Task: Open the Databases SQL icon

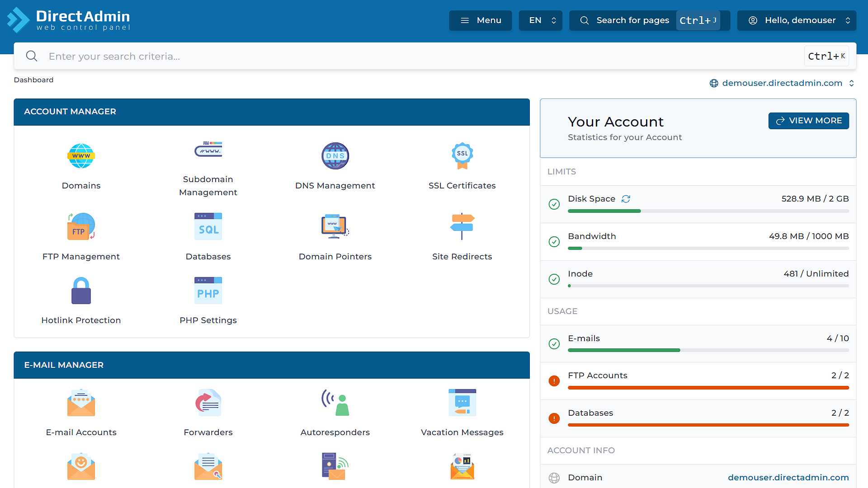Action: [208, 226]
